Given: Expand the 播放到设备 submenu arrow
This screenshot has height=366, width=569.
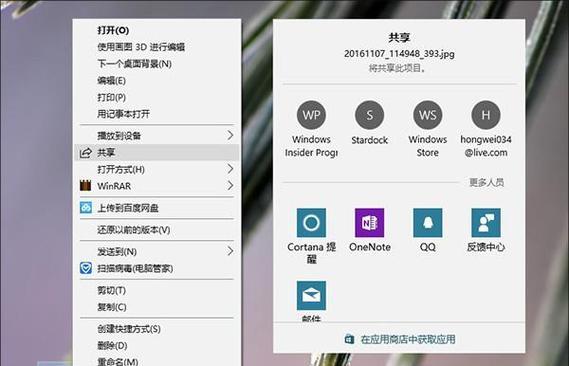Looking at the screenshot, I should (230, 135).
